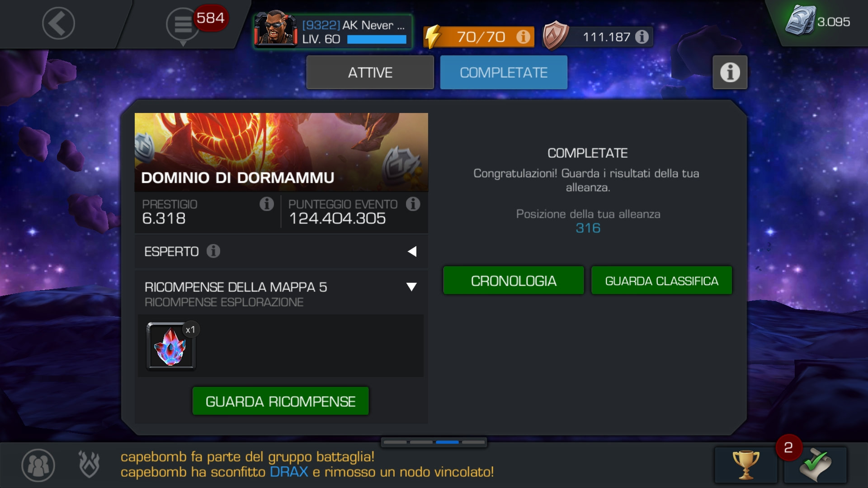The image size is (868, 488).
Task: Show energy info next to 70/70
Action: pos(523,37)
